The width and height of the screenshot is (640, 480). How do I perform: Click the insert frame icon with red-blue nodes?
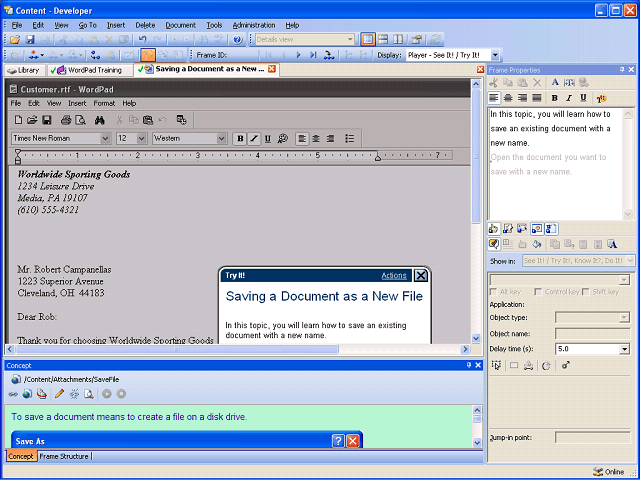tap(34, 55)
